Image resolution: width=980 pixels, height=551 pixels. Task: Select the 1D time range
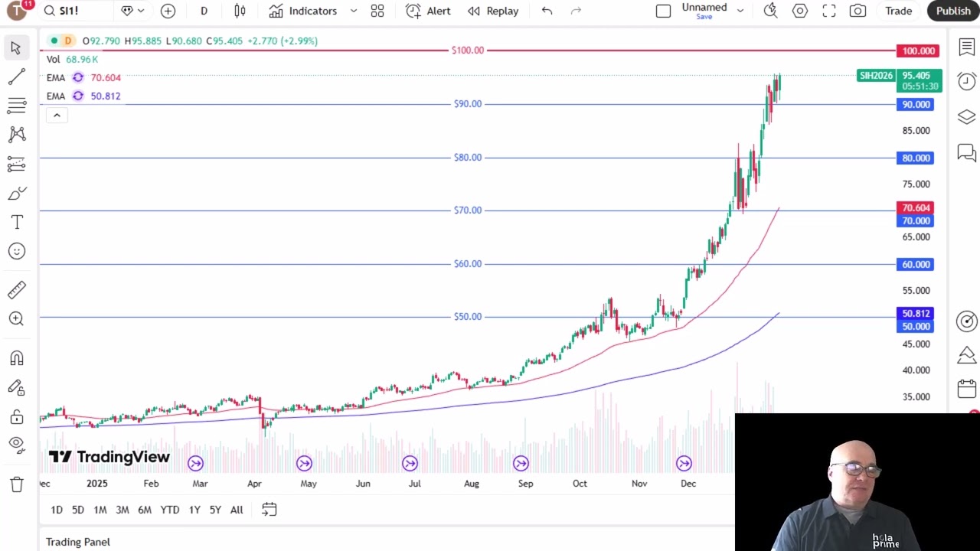57,510
